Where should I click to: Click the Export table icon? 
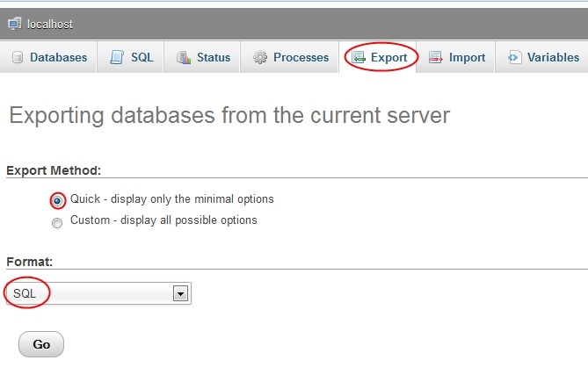pos(358,57)
